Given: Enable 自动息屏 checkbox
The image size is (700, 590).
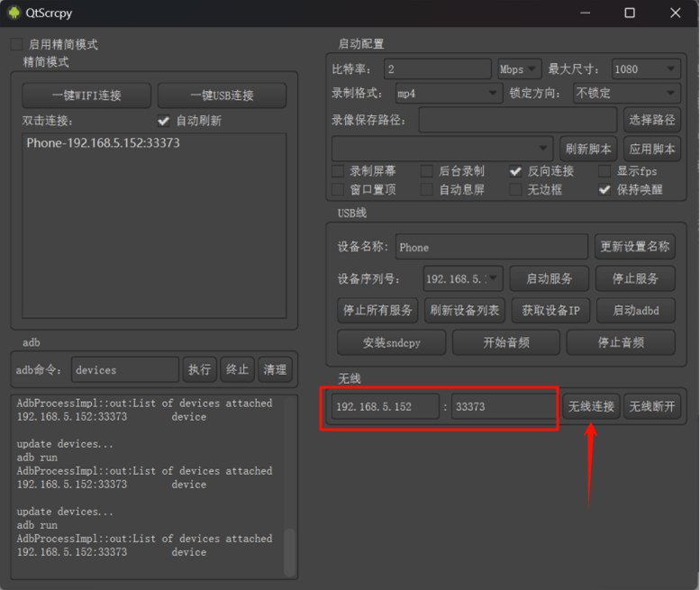Looking at the screenshot, I should click(427, 190).
